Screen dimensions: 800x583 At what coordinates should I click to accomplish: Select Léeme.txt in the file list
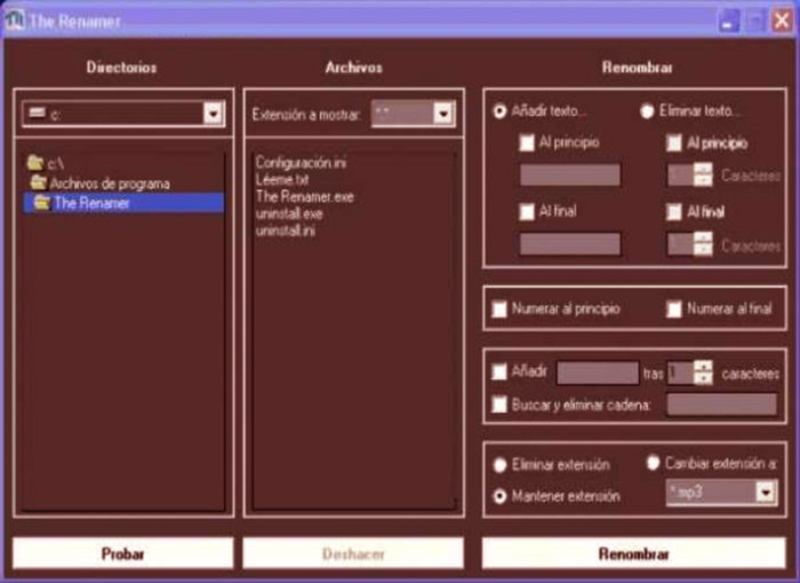point(282,180)
